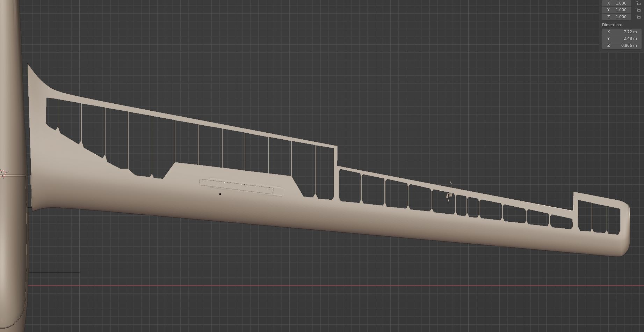Toggle the Scale Z lock icon
This screenshot has height=332, width=644.
pos(638,17)
